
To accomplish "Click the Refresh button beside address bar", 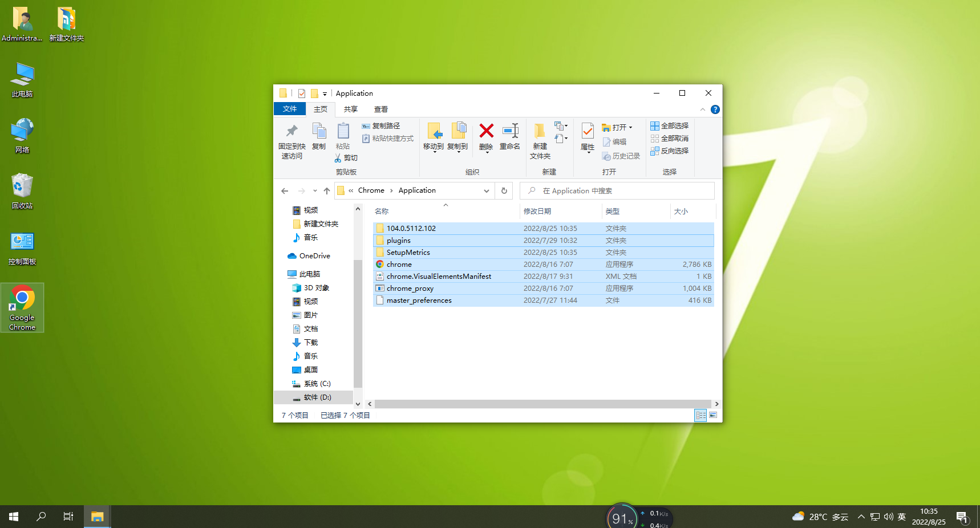I will click(x=504, y=191).
